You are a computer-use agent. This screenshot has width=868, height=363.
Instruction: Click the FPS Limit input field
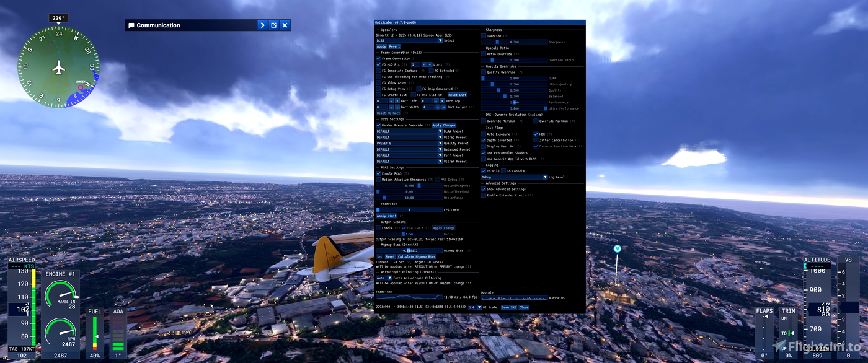point(409,210)
